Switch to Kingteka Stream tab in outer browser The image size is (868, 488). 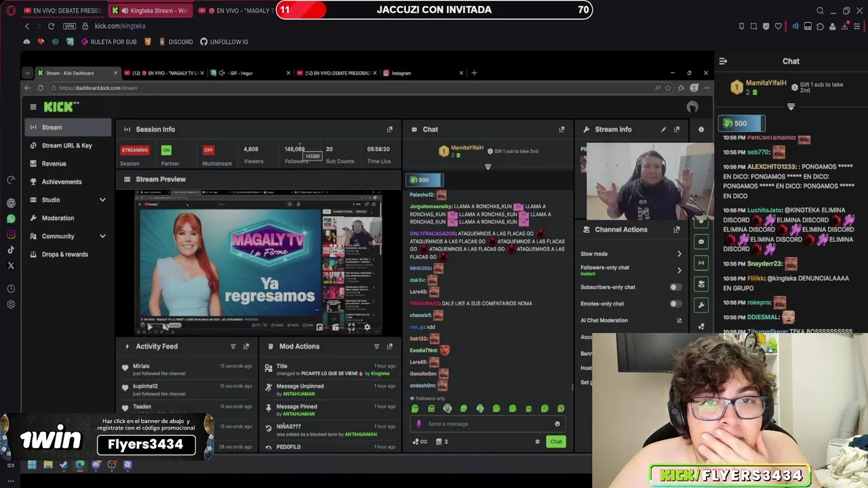click(x=151, y=11)
